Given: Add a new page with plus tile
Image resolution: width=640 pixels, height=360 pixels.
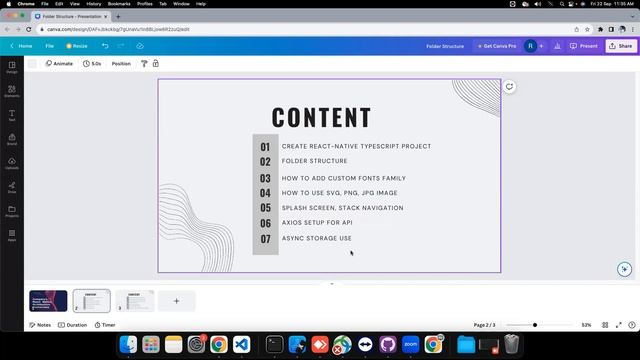Looking at the screenshot, I should [x=176, y=301].
